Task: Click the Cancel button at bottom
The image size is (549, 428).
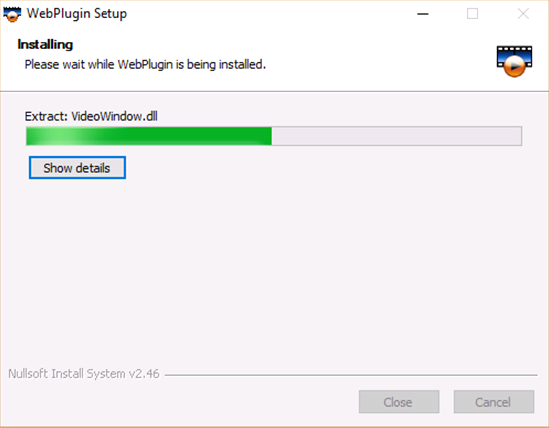Action: click(494, 402)
